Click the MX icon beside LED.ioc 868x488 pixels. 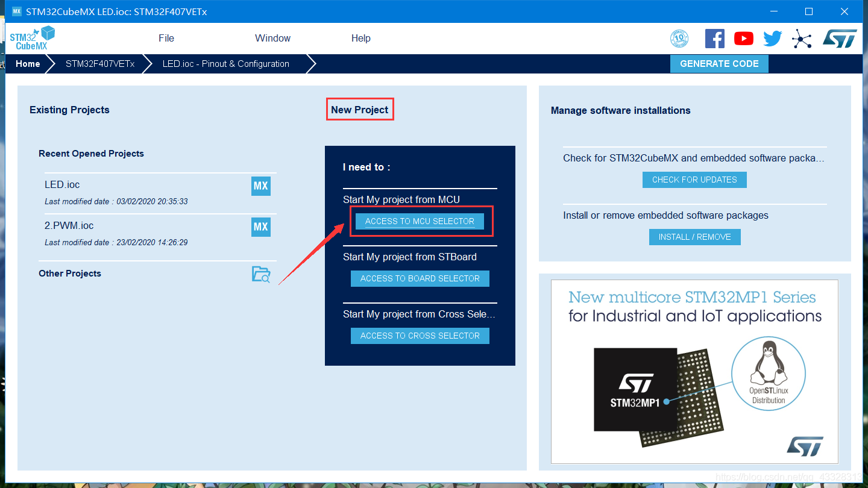[261, 186]
